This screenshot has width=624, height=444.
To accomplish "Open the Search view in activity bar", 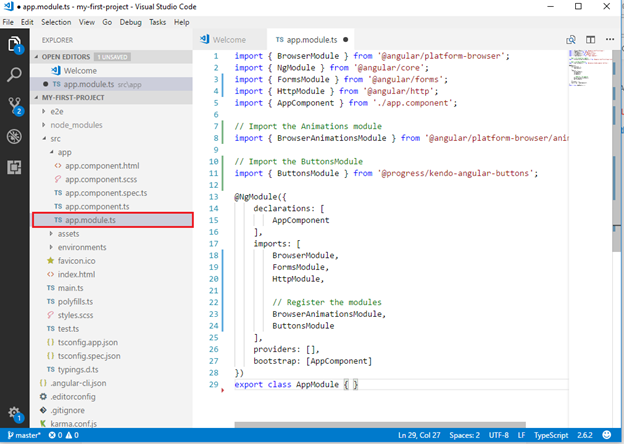I will (x=16, y=75).
